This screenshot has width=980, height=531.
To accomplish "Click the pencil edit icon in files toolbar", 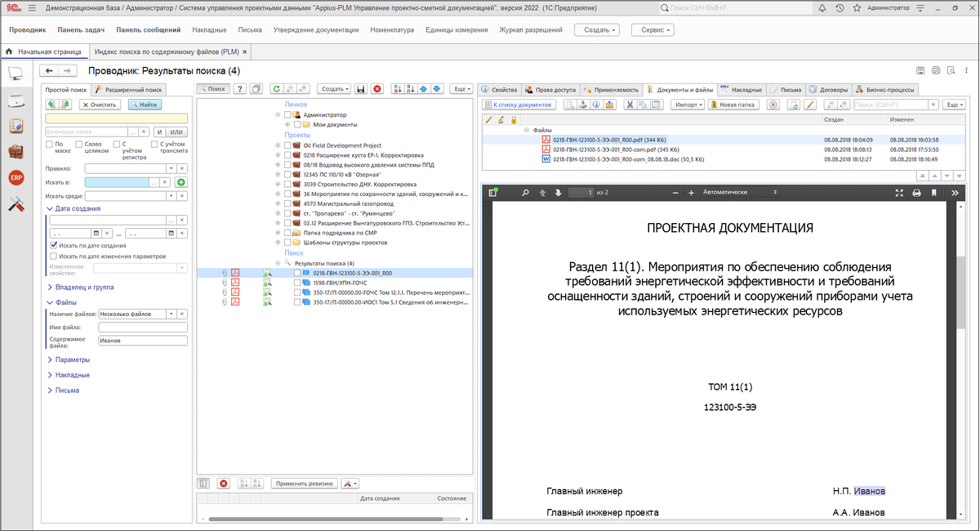I will [810, 105].
